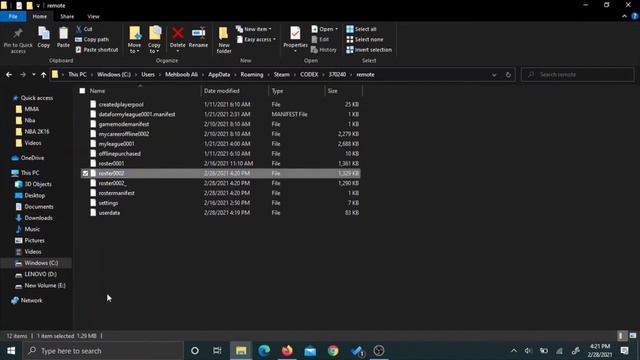Refresh the remote folder
Screen dimensions: 640x360
tap(508, 75)
